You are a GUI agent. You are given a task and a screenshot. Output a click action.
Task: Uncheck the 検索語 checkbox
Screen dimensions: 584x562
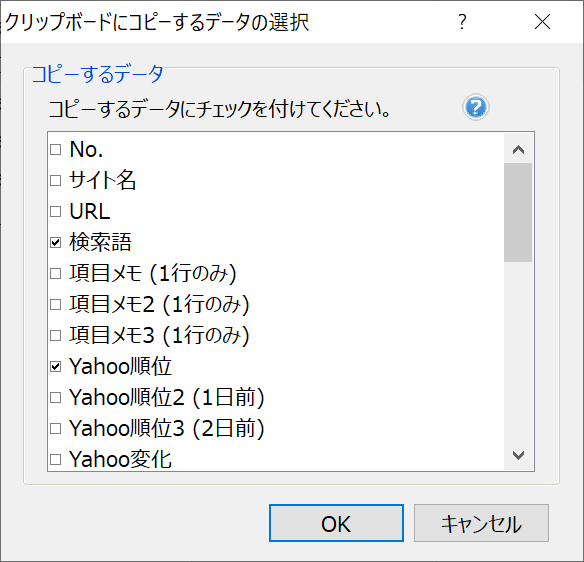55,242
